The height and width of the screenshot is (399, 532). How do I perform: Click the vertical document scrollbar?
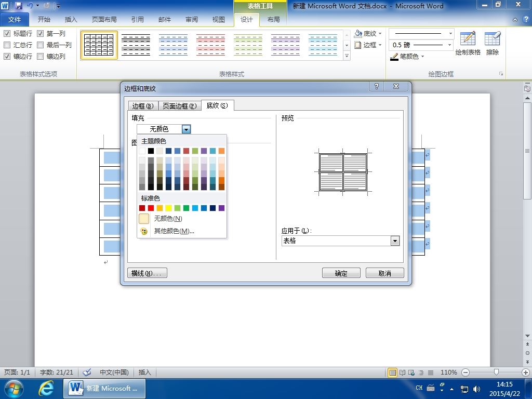click(527, 151)
